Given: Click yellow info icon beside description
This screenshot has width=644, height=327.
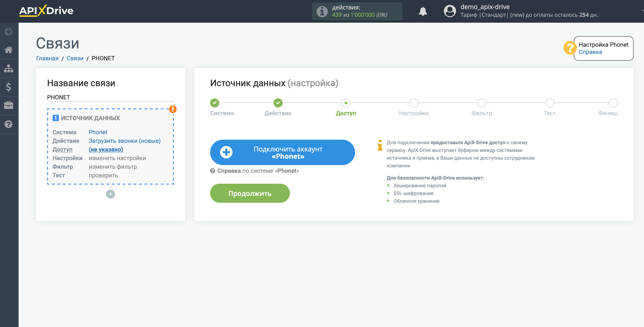Looking at the screenshot, I should point(380,145).
